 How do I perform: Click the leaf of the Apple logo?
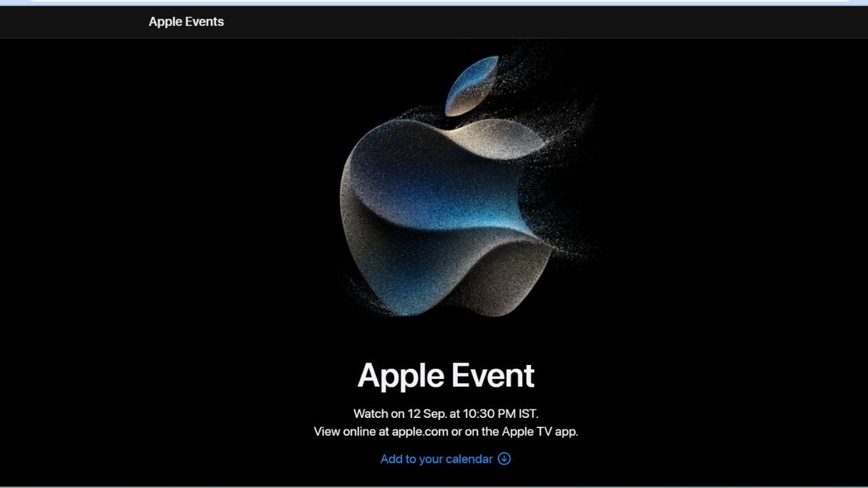pos(472,85)
